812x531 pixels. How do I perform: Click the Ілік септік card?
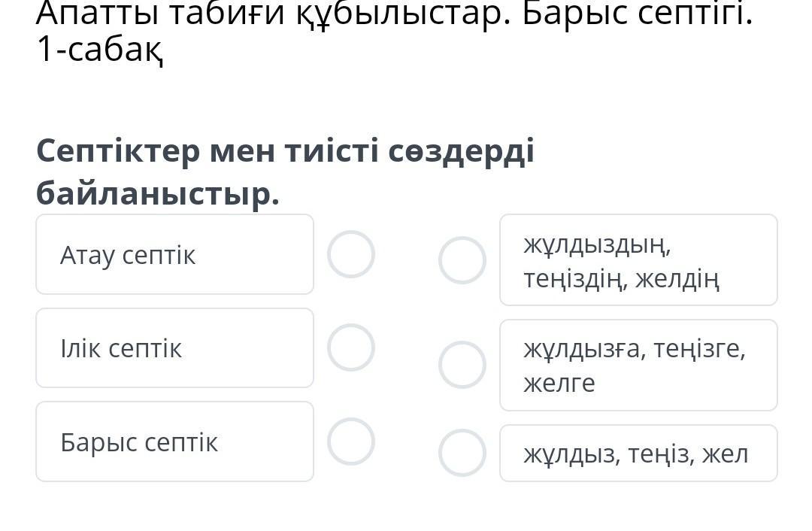[x=174, y=347]
